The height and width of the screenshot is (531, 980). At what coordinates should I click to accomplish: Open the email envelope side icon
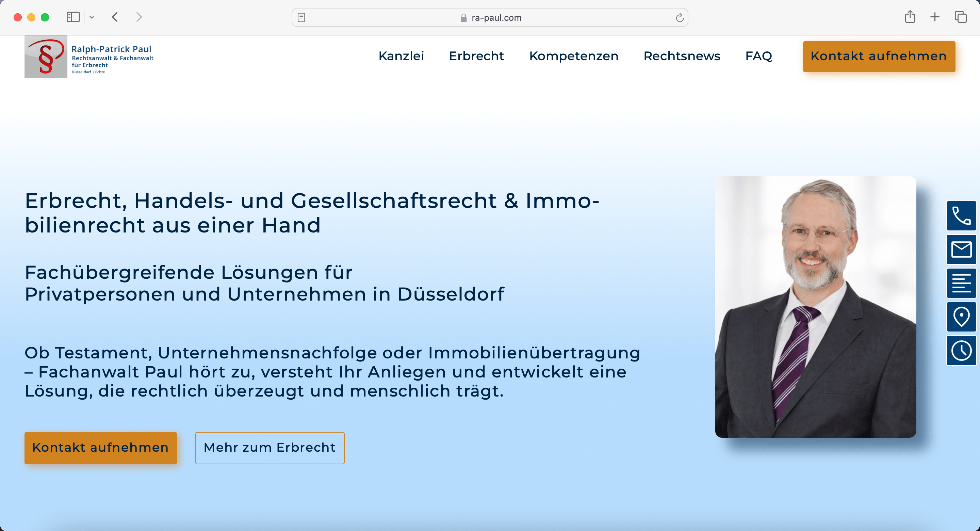click(x=961, y=250)
